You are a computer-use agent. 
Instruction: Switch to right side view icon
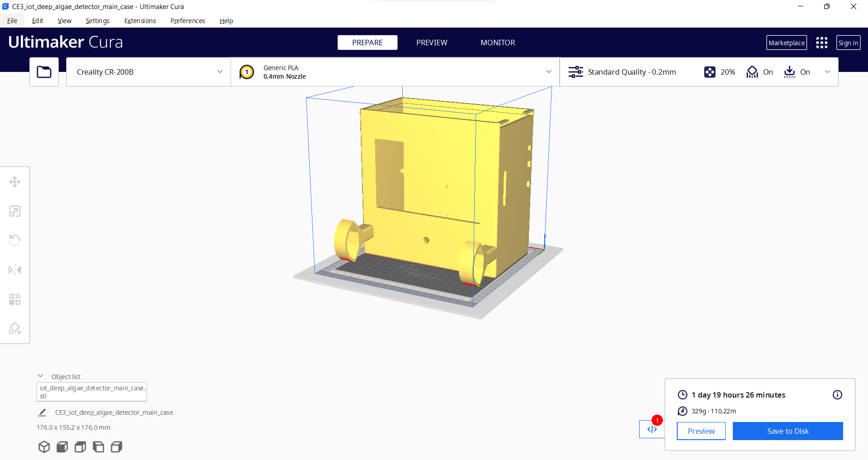pos(117,447)
